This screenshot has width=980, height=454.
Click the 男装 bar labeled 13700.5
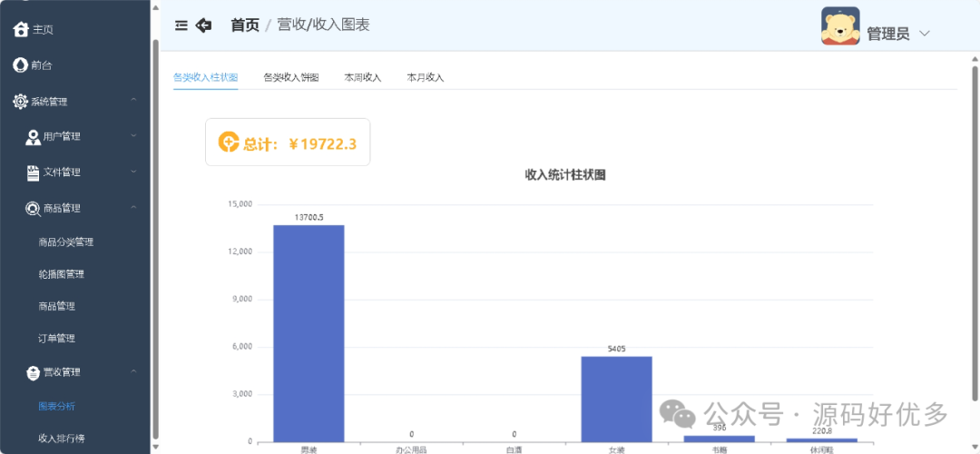pos(309,333)
